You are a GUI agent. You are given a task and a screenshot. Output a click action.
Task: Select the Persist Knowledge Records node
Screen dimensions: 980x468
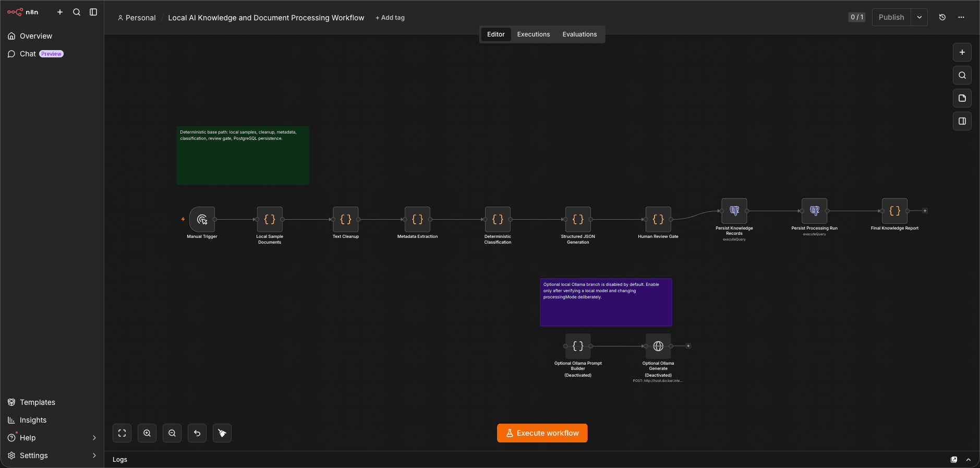pos(734,211)
